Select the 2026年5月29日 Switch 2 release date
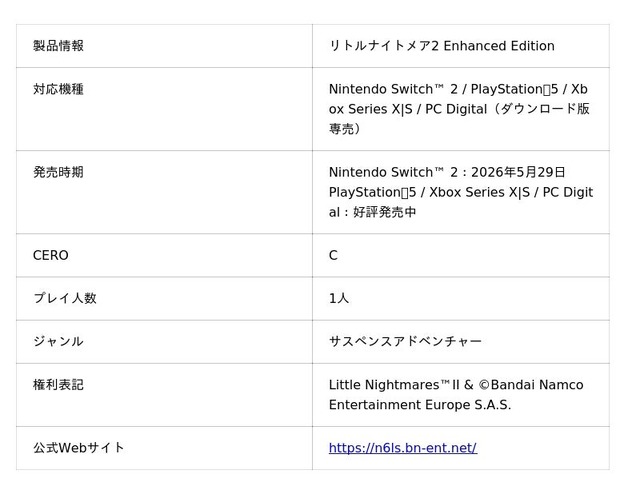 pos(518,172)
